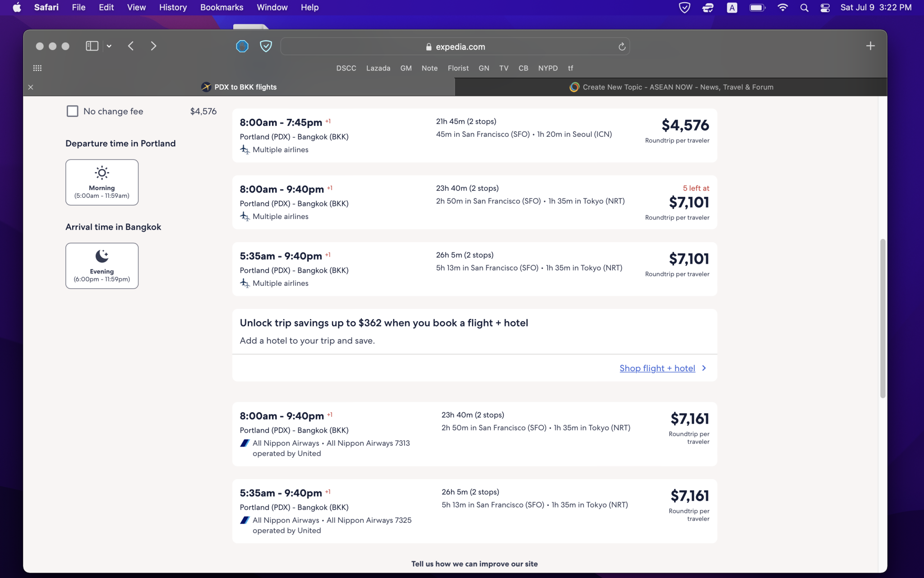This screenshot has height=578, width=924.
Task: Open the DSCC bookmark
Action: (346, 68)
